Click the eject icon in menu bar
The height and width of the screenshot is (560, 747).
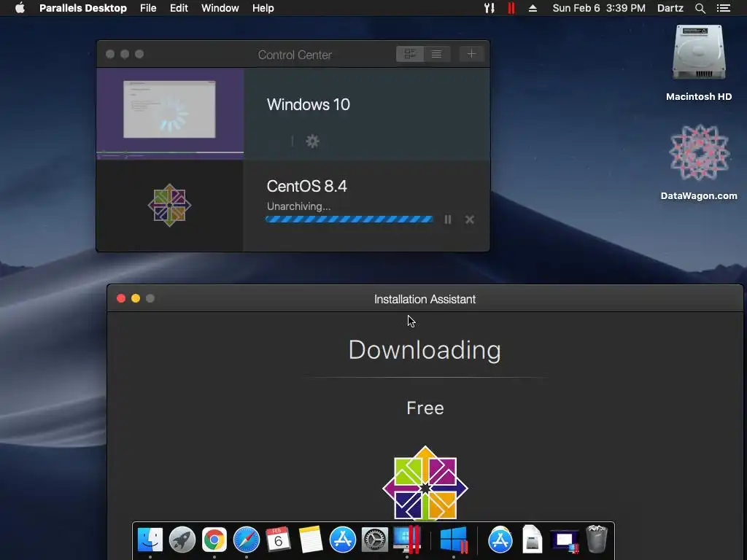pyautogui.click(x=533, y=8)
